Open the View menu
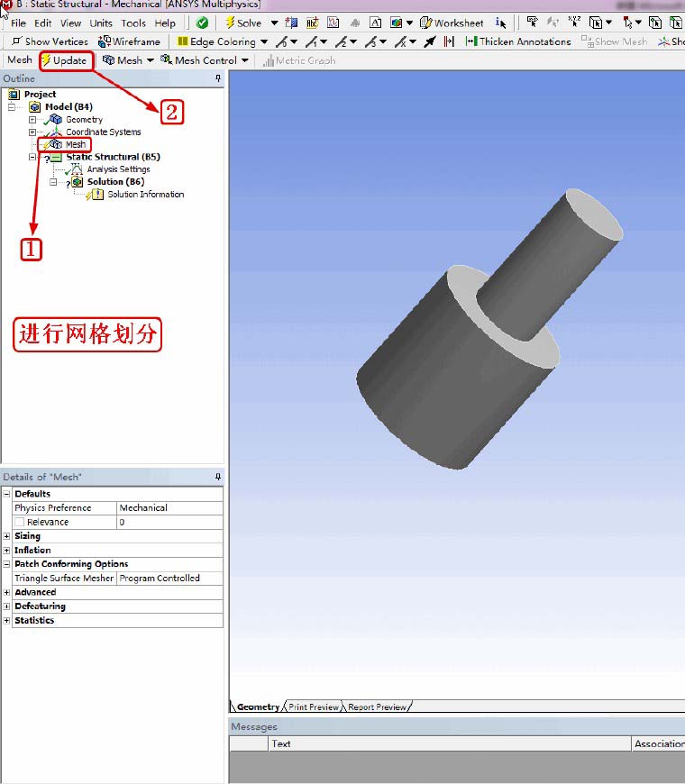Screen dimensions: 685x784 [70, 23]
